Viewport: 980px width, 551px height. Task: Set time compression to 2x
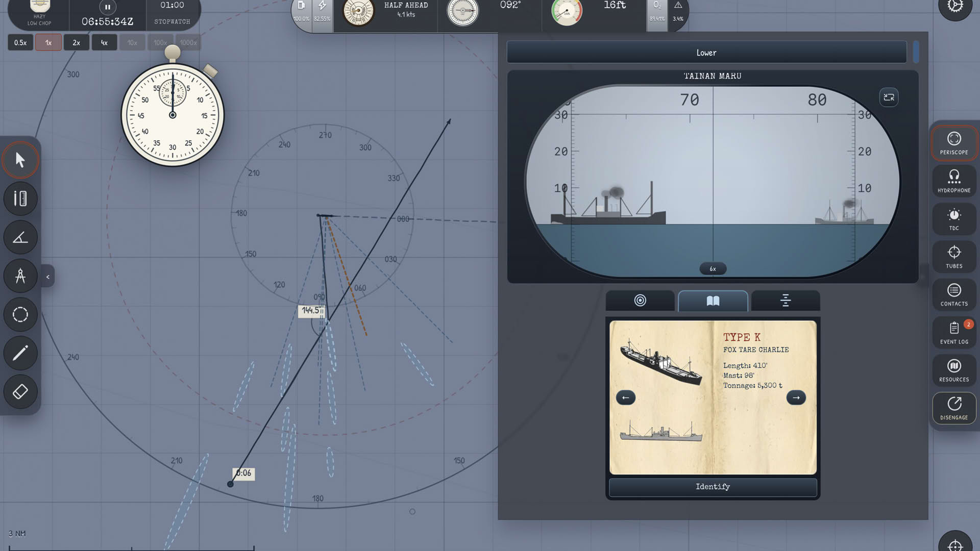click(x=77, y=42)
